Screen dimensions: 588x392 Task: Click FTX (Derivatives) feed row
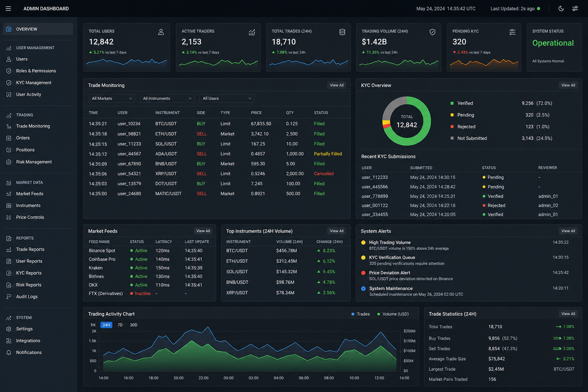point(149,294)
